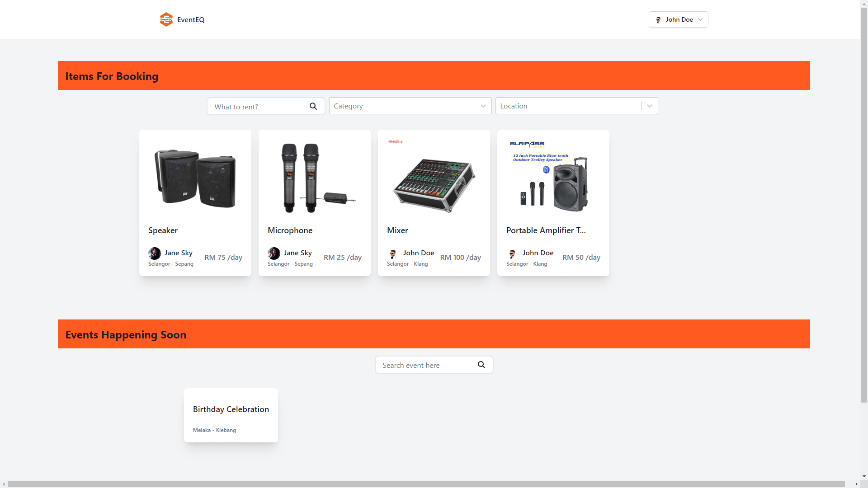Image resolution: width=868 pixels, height=488 pixels.
Task: Expand the John Doe account menu
Action: [x=700, y=19]
